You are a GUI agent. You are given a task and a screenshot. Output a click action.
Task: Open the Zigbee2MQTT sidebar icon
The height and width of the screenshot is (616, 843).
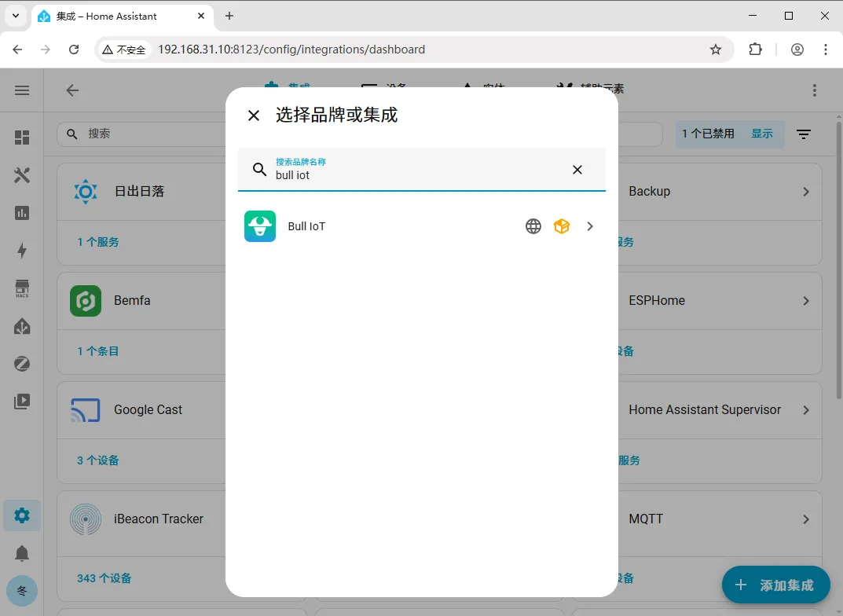pos(22,364)
